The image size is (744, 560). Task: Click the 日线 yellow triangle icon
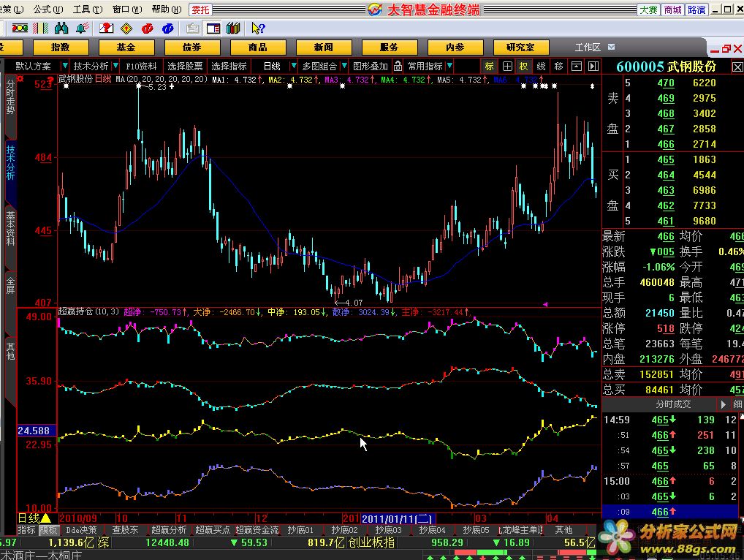[46, 518]
